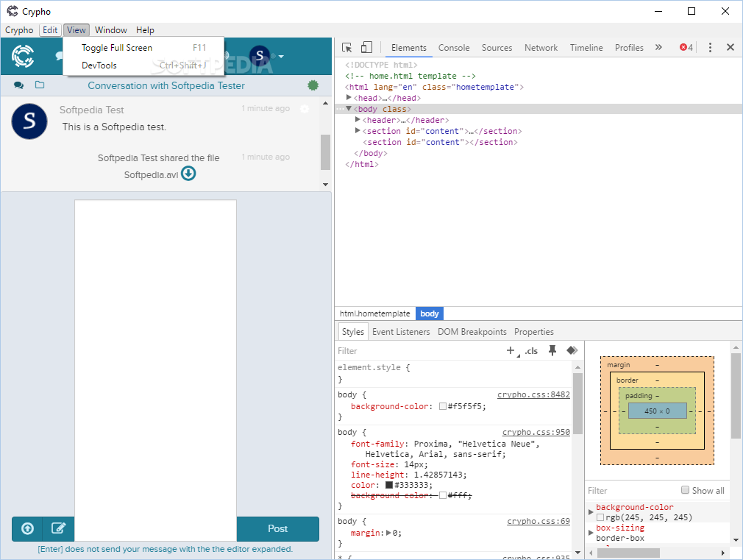
Task: Select the body breadcrumb
Action: (x=430, y=313)
